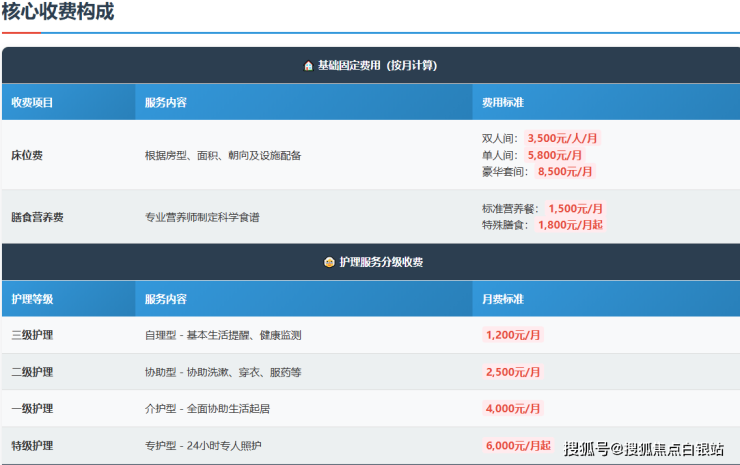Image resolution: width=740 pixels, height=465 pixels.
Task: Click the 8,500元/月 deluxe suite price
Action: (x=565, y=172)
